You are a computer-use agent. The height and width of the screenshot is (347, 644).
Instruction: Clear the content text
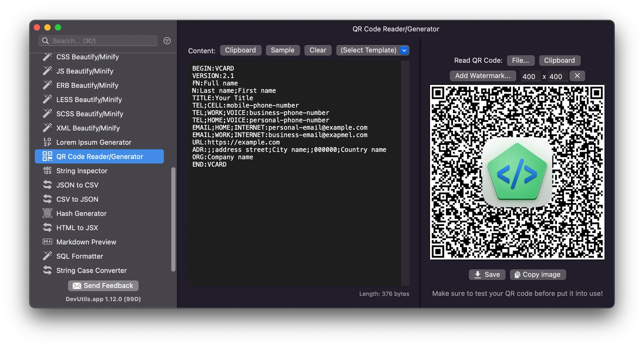pyautogui.click(x=318, y=50)
